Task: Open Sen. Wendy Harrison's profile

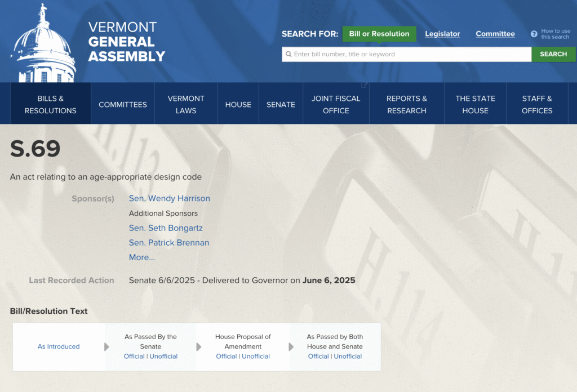Action: coord(169,199)
